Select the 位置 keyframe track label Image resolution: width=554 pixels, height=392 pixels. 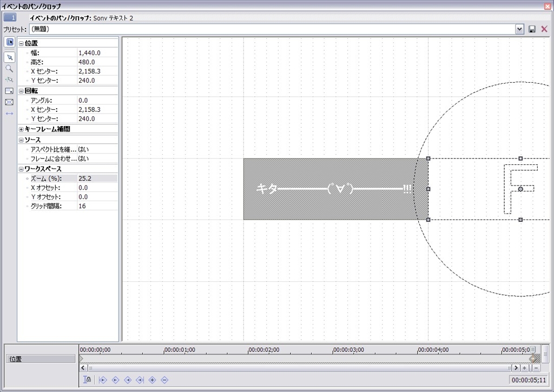coord(41,359)
